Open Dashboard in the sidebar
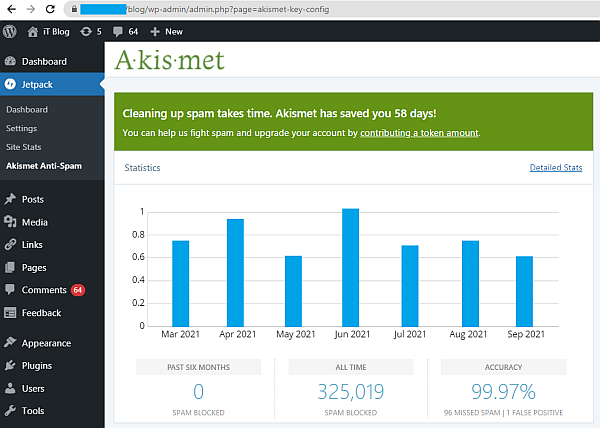600x428 pixels. 44,62
